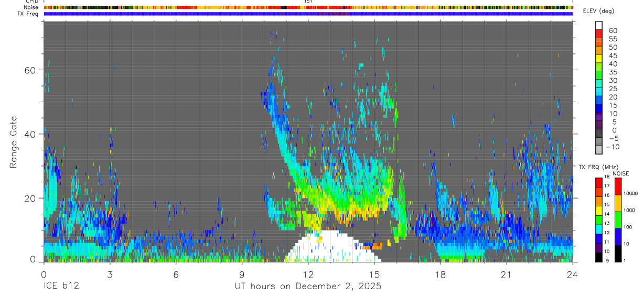Click the 'UT hours on December 2, 2025' axis title

[x=308, y=287]
